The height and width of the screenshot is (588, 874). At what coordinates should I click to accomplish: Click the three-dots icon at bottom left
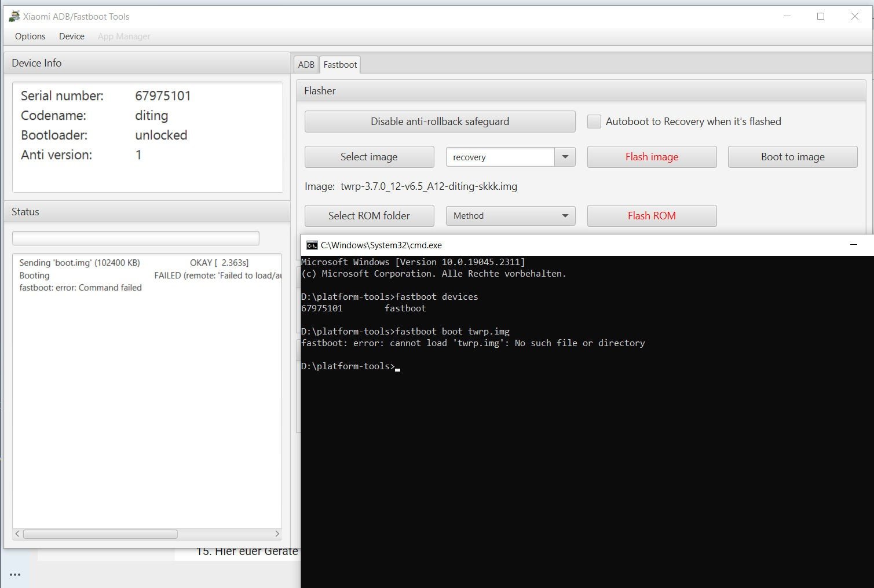tap(15, 575)
